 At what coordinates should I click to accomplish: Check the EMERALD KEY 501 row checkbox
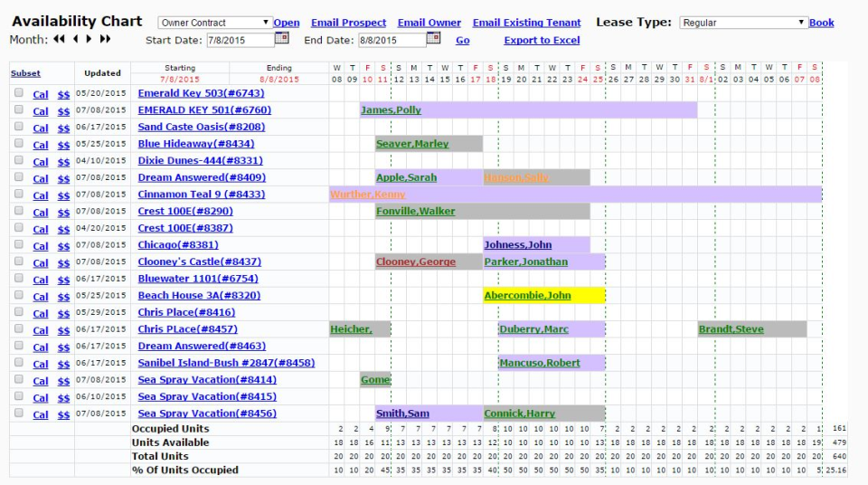click(x=19, y=109)
